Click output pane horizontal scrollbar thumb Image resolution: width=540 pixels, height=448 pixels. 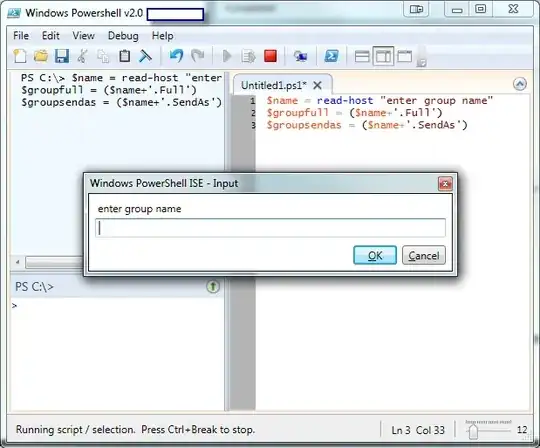coord(53,262)
